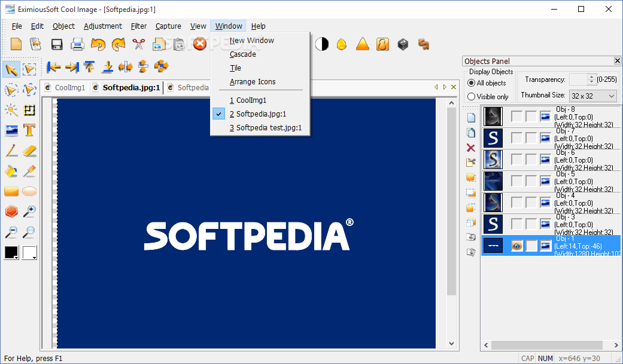Click the red X delete object icon in Objects Panel
Image resolution: width=623 pixels, height=364 pixels.
pyautogui.click(x=471, y=148)
